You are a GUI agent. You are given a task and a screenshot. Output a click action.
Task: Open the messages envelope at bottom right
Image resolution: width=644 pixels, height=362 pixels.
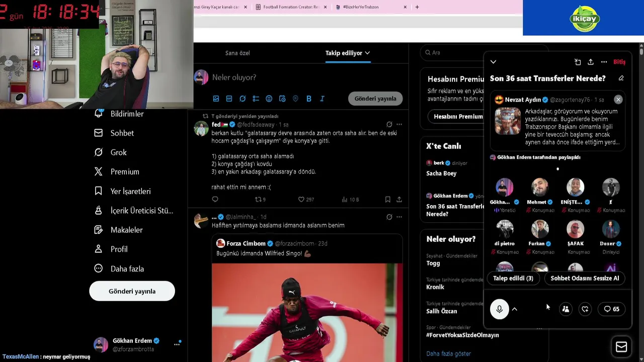621,347
